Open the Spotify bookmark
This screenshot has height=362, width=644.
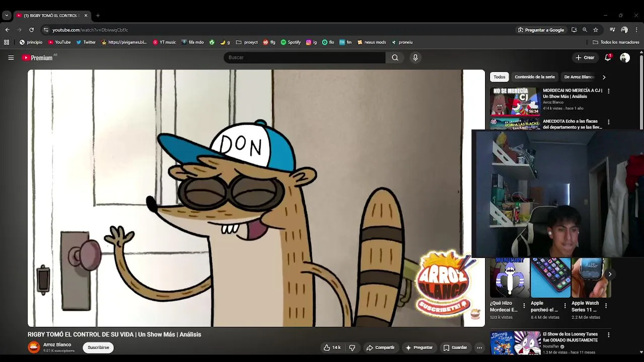pos(291,42)
